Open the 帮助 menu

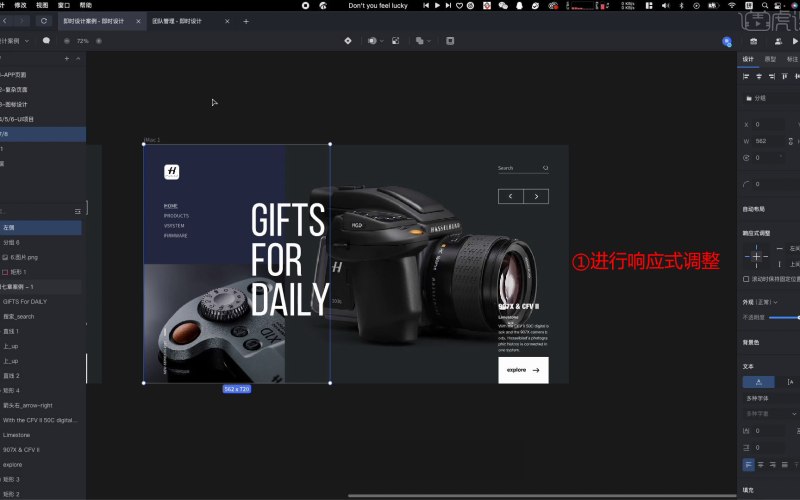[x=86, y=6]
